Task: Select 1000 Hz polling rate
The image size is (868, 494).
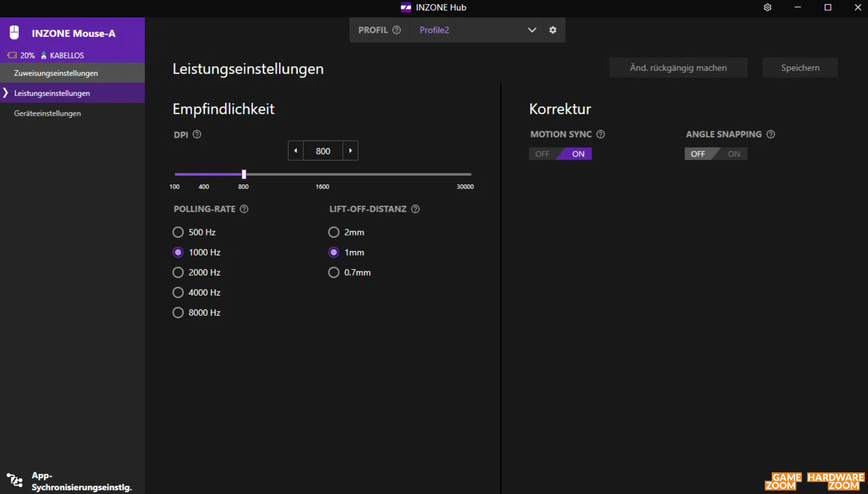Action: [178, 252]
